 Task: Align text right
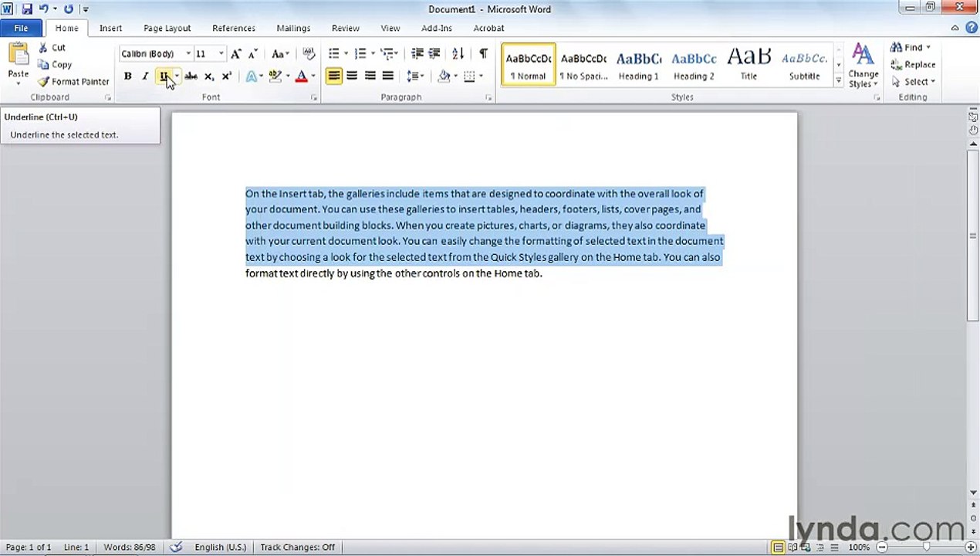pos(370,76)
